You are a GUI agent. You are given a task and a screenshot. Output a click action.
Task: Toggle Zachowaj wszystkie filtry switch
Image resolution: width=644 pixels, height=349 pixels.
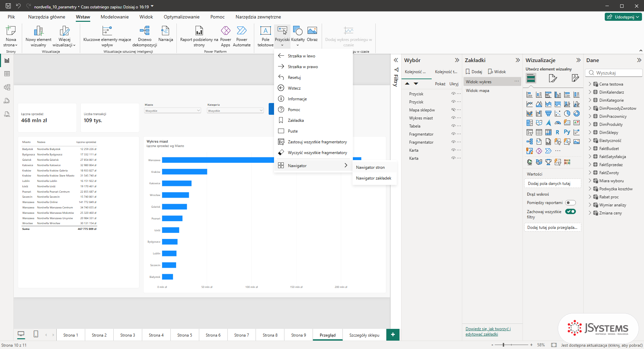(x=570, y=211)
